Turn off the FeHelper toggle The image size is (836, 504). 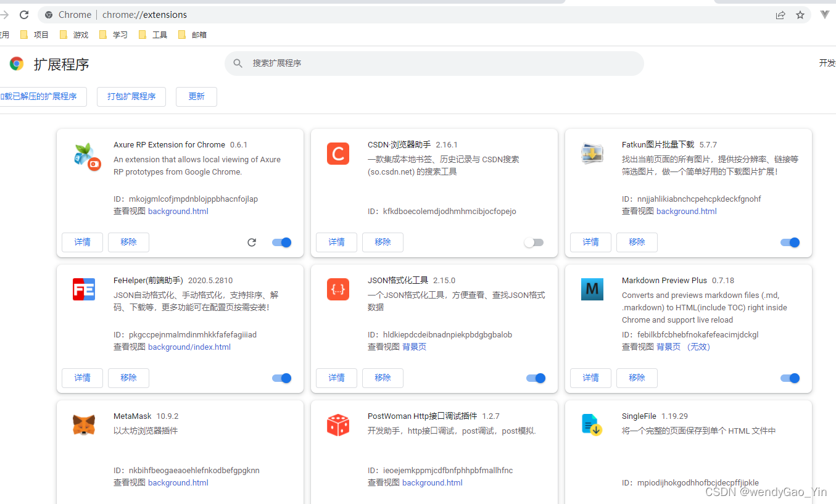(x=282, y=378)
